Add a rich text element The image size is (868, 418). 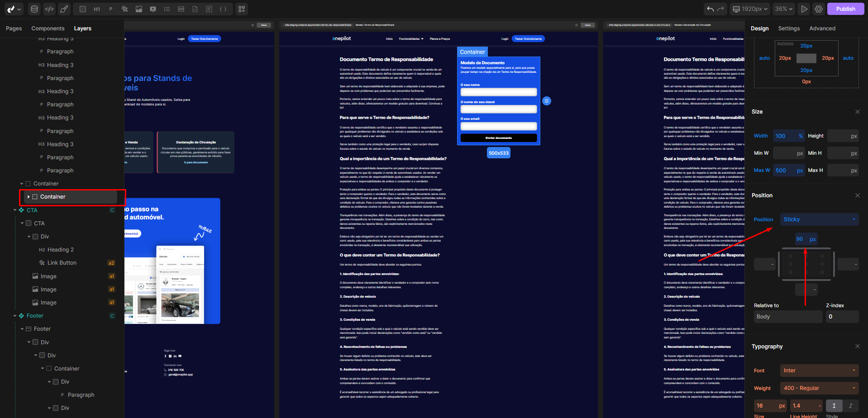[x=209, y=9]
